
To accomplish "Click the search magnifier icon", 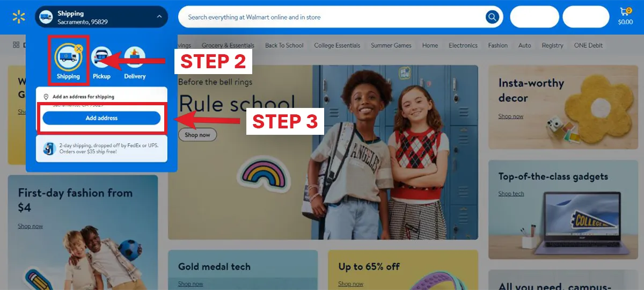I will [492, 17].
